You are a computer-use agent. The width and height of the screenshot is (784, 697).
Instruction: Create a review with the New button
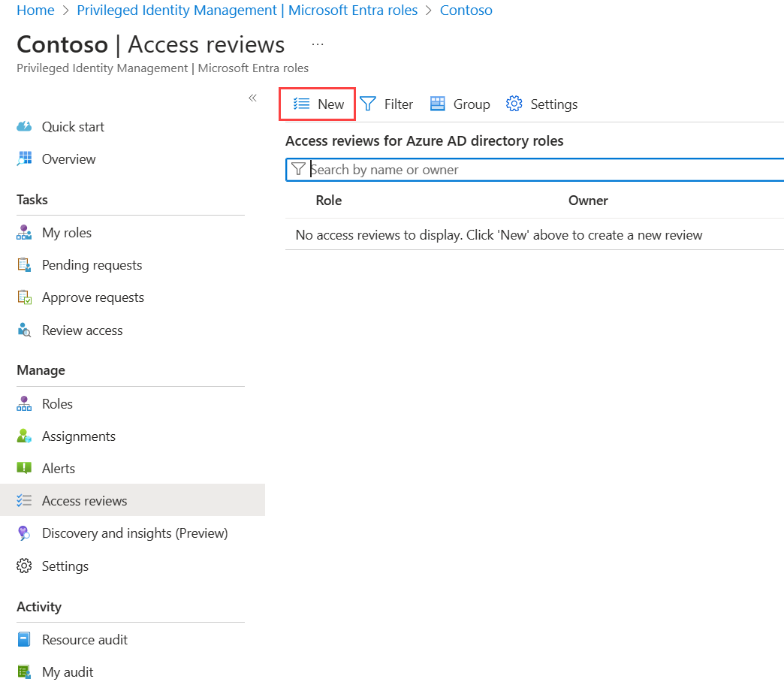pyautogui.click(x=316, y=104)
